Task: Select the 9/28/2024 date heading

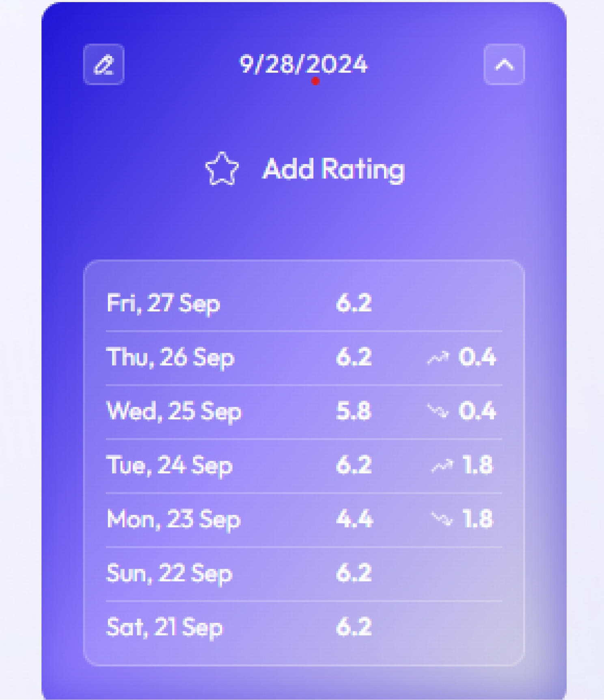Action: [x=303, y=64]
